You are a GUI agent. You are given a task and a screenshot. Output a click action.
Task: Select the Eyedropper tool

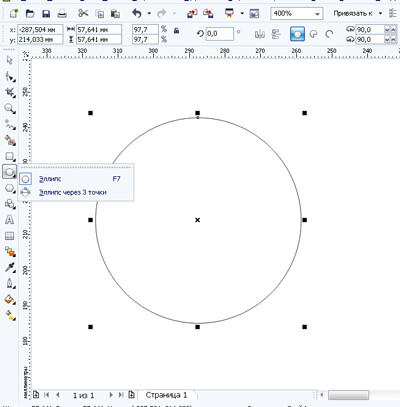coord(10,268)
